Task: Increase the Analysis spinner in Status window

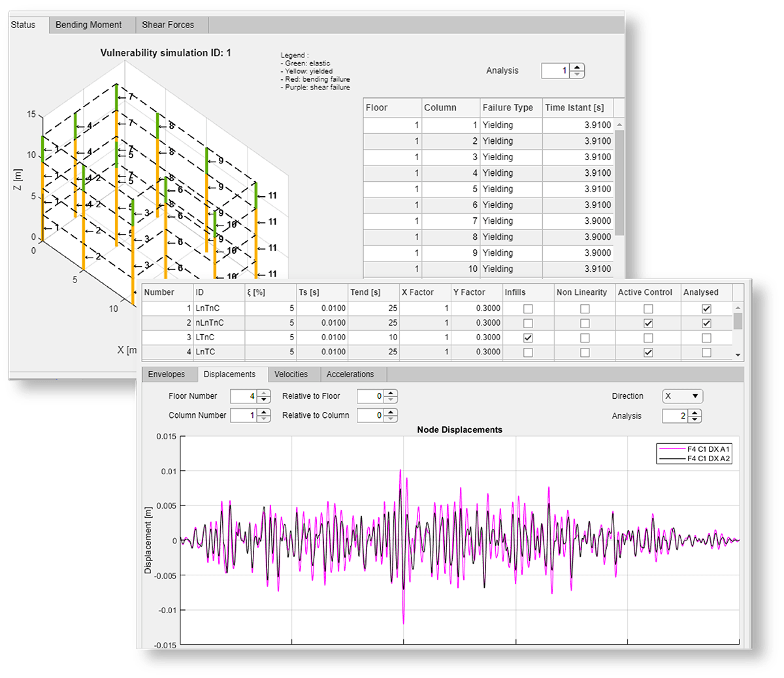Action: [577, 67]
